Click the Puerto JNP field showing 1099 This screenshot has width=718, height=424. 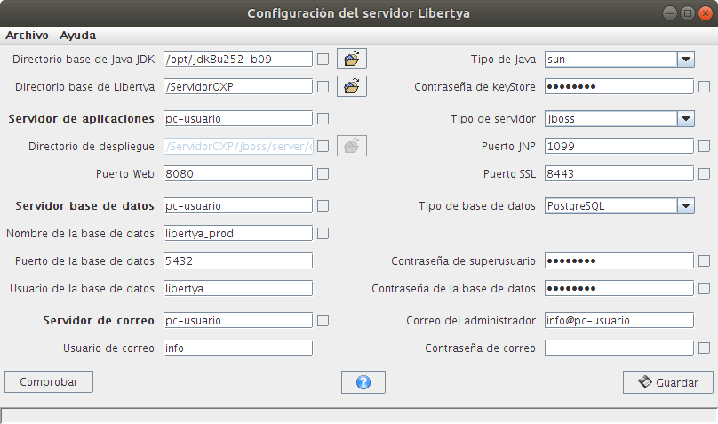tap(619, 146)
